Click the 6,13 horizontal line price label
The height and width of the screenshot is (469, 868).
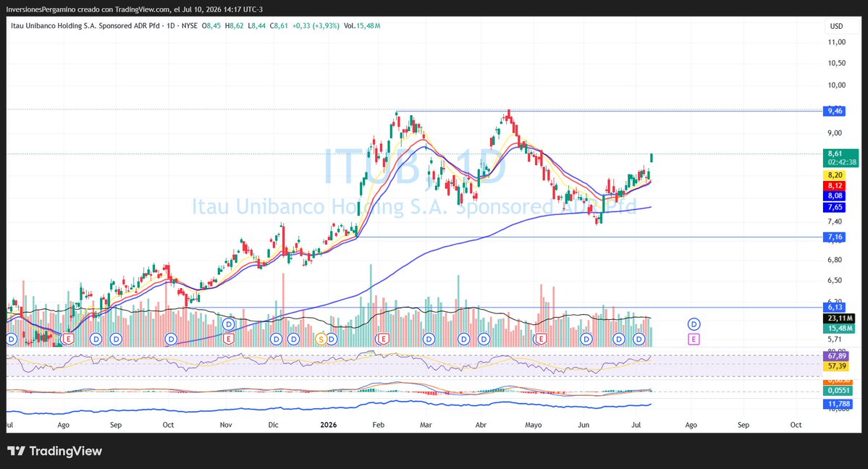(834, 308)
